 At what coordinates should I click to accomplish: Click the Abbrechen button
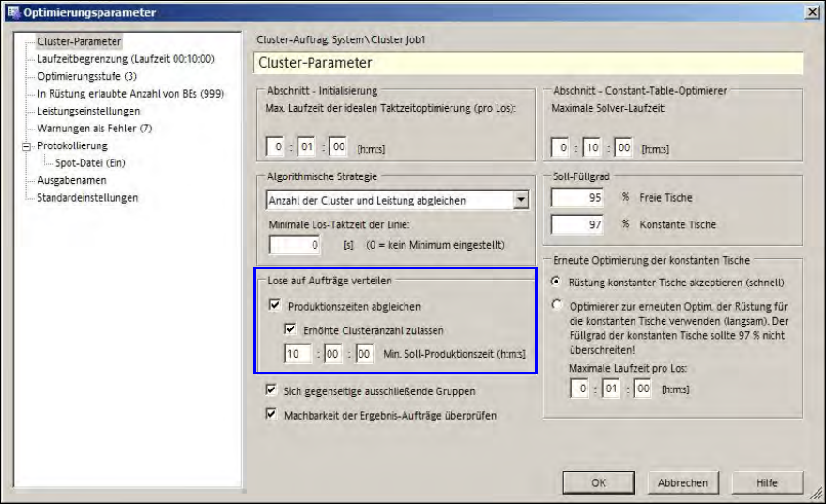(682, 482)
